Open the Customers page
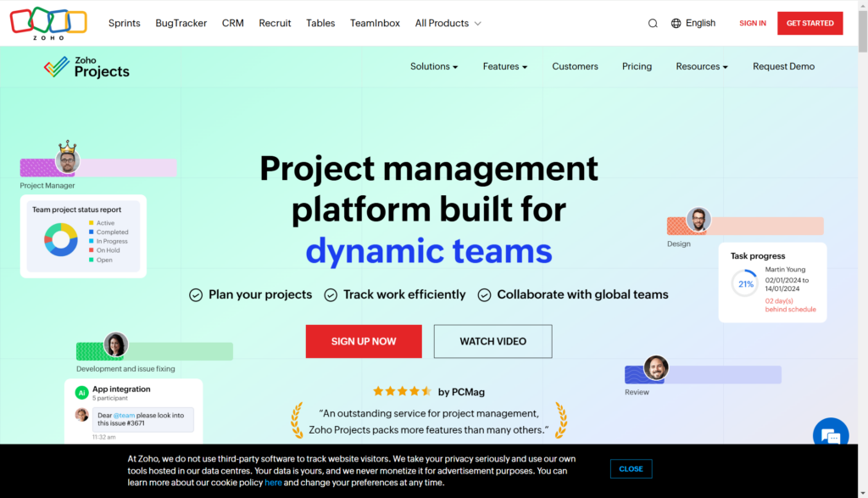This screenshot has height=498, width=868. tap(575, 66)
